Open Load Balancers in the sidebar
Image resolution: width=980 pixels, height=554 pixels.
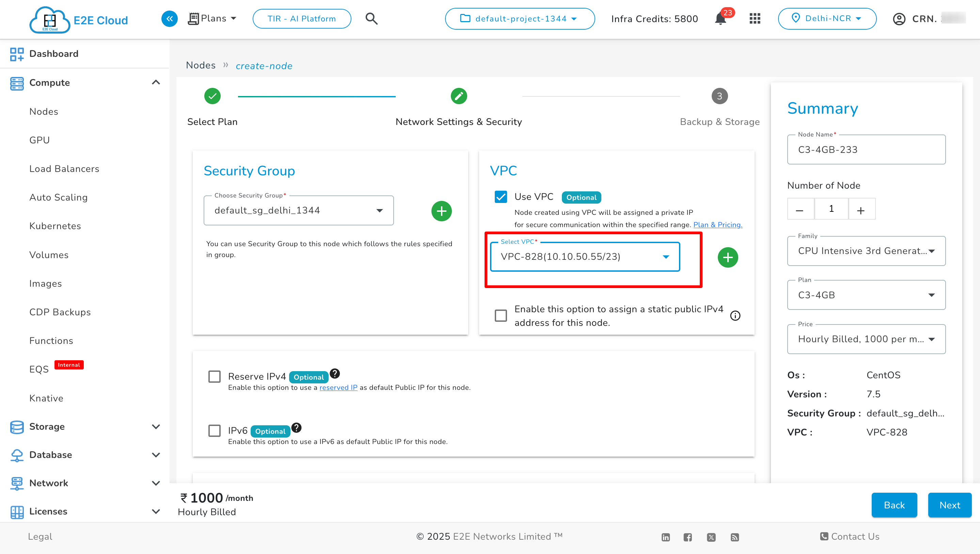pos(64,169)
